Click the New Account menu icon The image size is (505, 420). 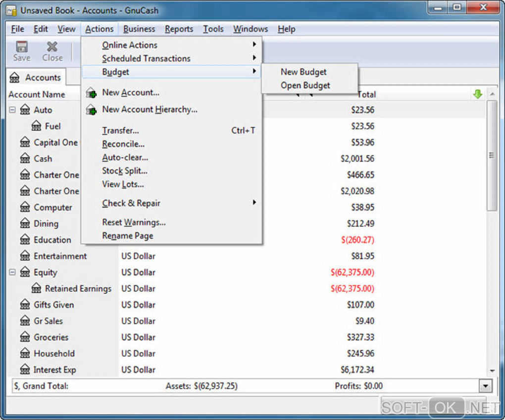[91, 93]
